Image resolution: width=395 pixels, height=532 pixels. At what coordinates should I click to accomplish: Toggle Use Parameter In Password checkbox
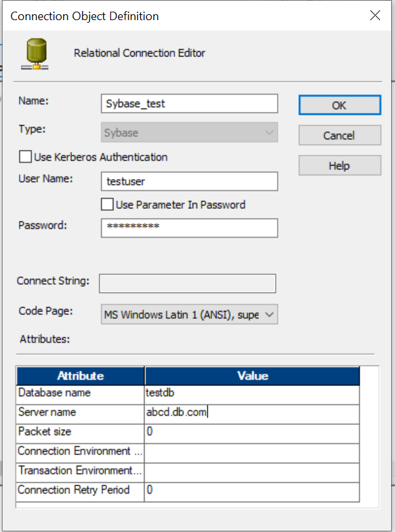107,204
